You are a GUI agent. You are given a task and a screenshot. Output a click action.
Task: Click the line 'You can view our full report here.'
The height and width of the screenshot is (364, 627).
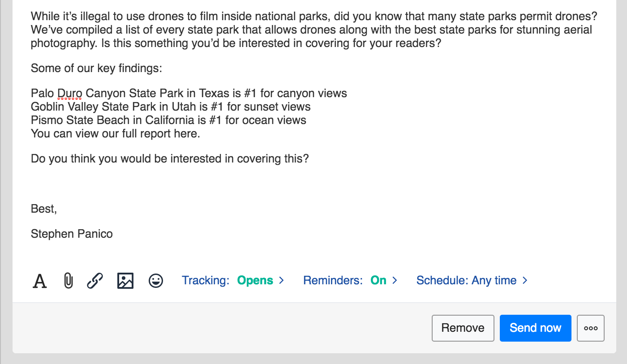coord(115,134)
